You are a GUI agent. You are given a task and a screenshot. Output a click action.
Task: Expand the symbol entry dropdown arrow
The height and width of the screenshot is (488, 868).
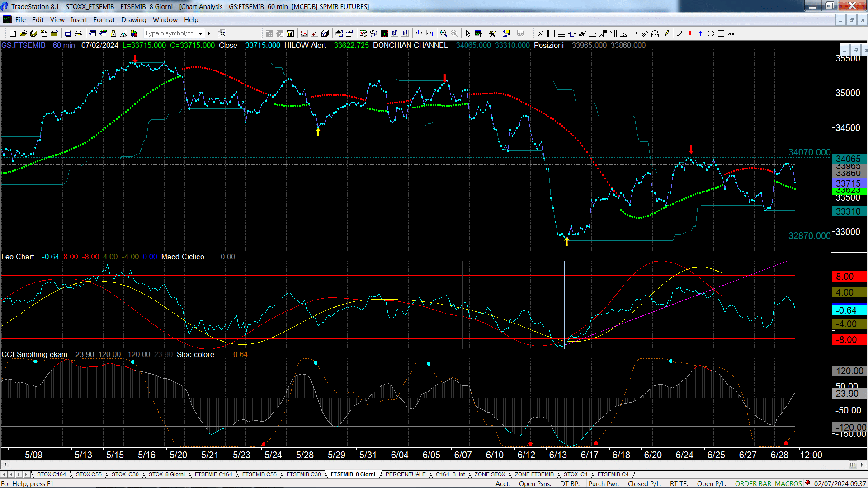coord(200,33)
